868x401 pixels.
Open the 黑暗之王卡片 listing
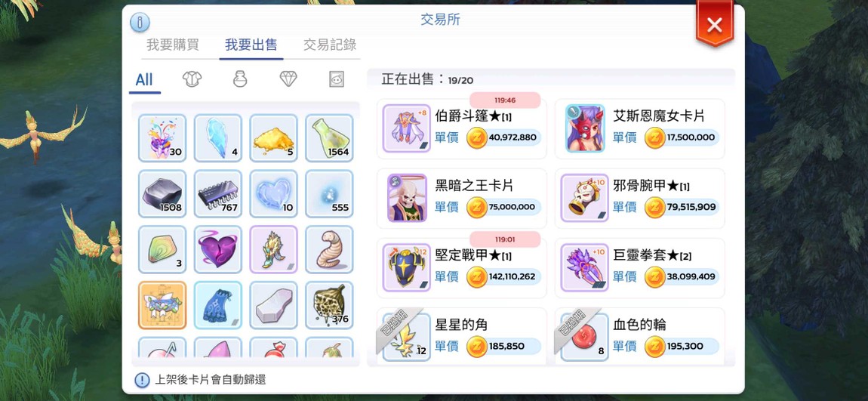(x=462, y=199)
